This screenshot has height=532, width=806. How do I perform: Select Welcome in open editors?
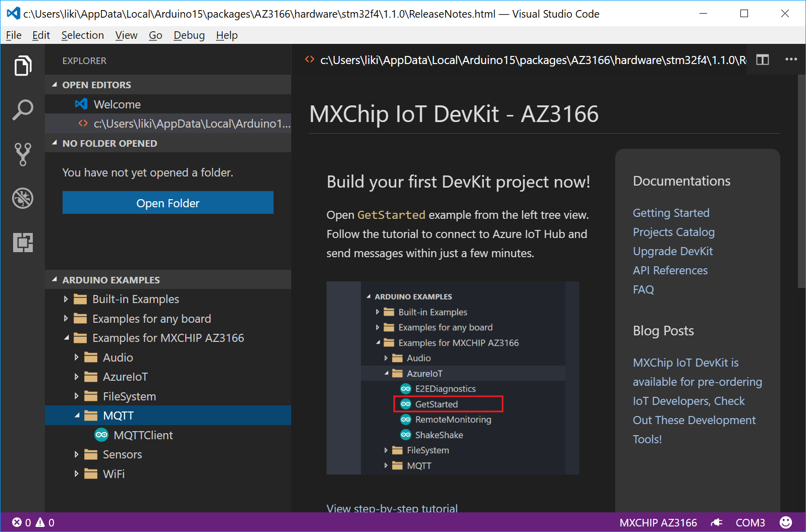[168, 104]
